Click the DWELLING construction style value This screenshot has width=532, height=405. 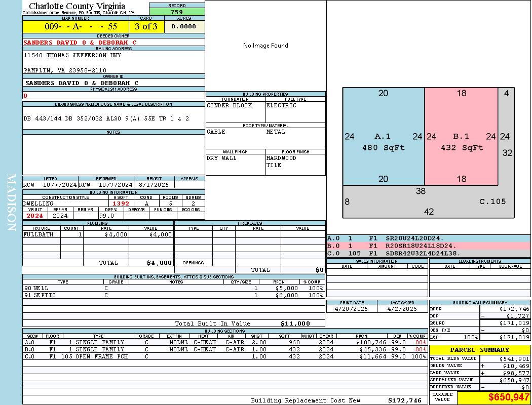point(38,204)
